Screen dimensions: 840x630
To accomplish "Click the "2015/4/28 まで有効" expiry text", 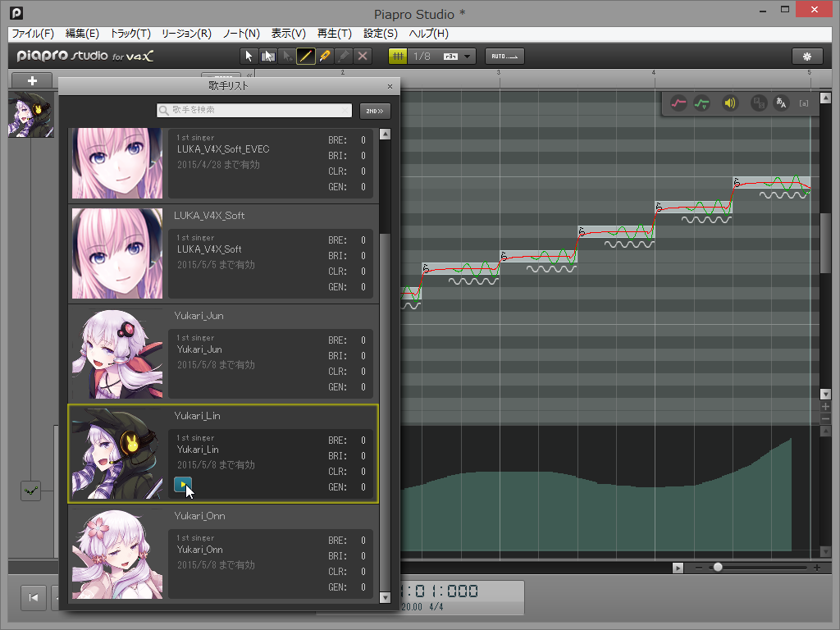I will point(218,164).
